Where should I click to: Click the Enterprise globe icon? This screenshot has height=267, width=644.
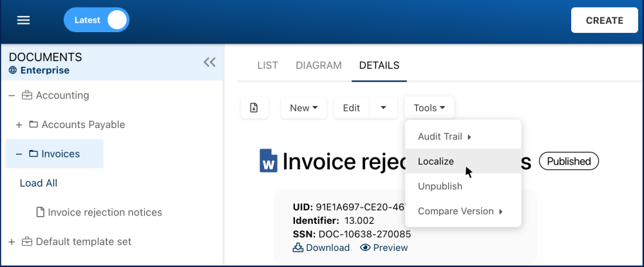pyautogui.click(x=13, y=70)
